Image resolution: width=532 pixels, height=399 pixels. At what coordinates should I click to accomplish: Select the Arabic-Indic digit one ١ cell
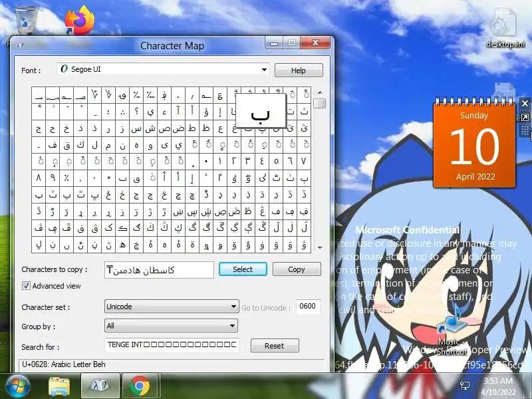coord(220,162)
